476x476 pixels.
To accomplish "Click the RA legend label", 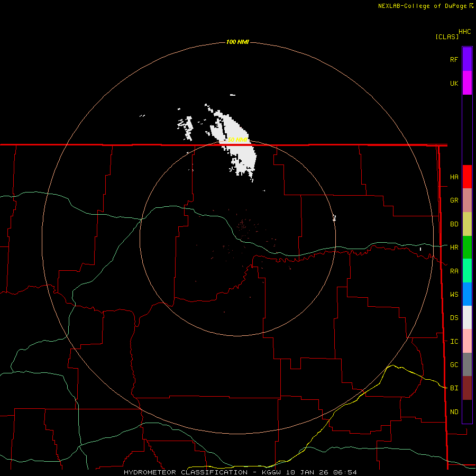I will (454, 271).
